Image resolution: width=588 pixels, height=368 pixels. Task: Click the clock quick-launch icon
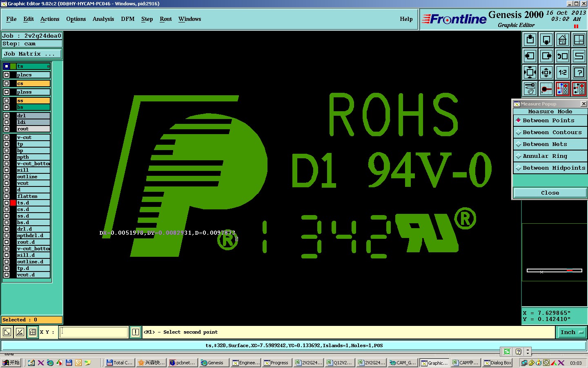pyautogui.click(x=78, y=363)
